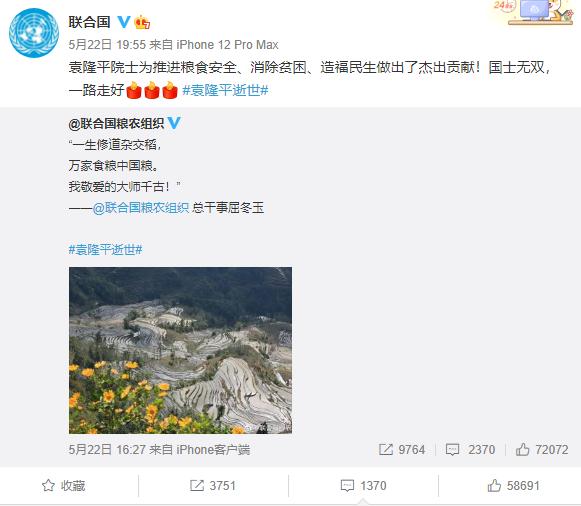Screen dimensions: 581x506
Task: Click the crown membership badge next to 联合国
Action: [x=142, y=22]
